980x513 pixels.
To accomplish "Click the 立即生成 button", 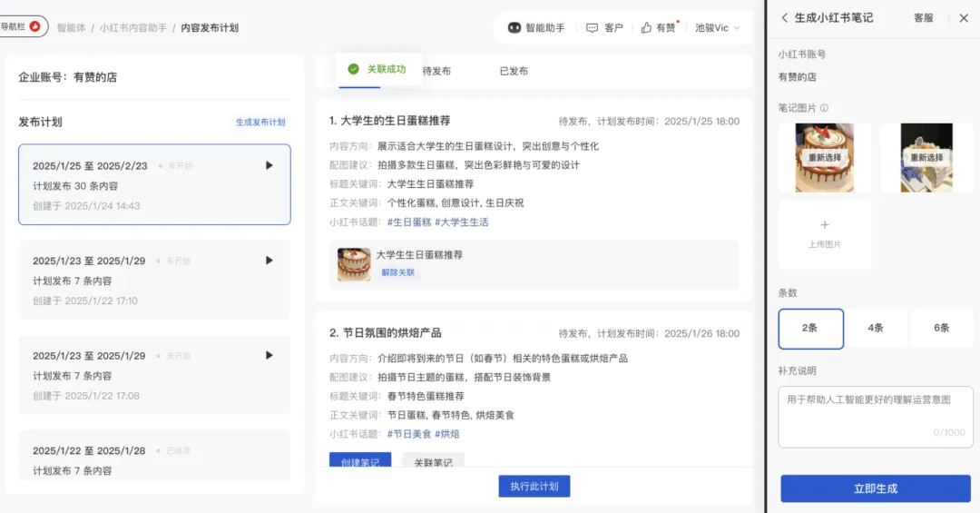I will [876, 488].
